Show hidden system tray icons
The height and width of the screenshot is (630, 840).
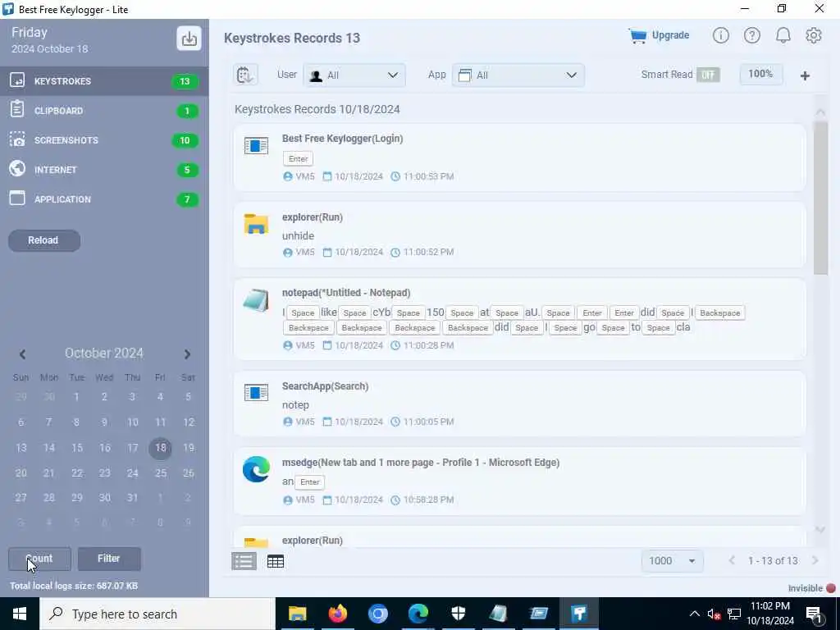point(694,614)
